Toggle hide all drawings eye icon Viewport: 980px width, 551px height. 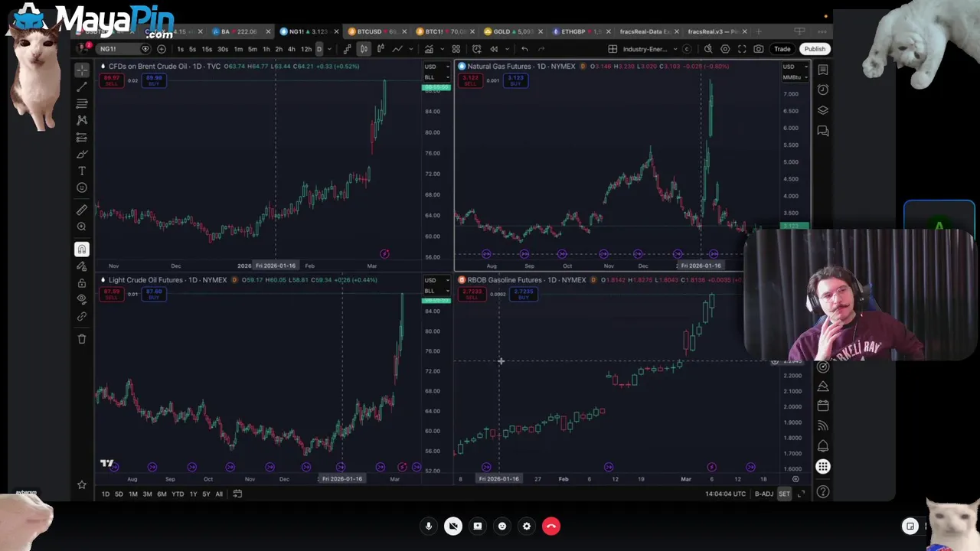(82, 299)
